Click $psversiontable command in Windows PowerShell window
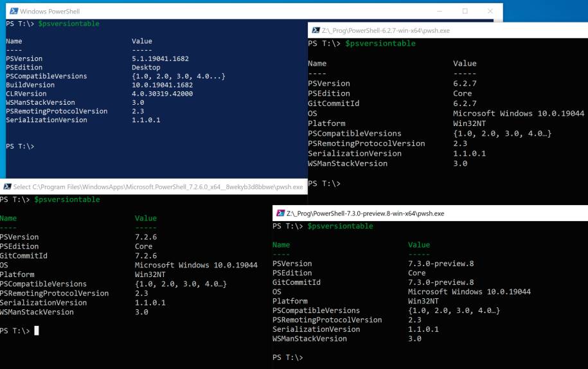This screenshot has height=369, width=588. coord(69,24)
